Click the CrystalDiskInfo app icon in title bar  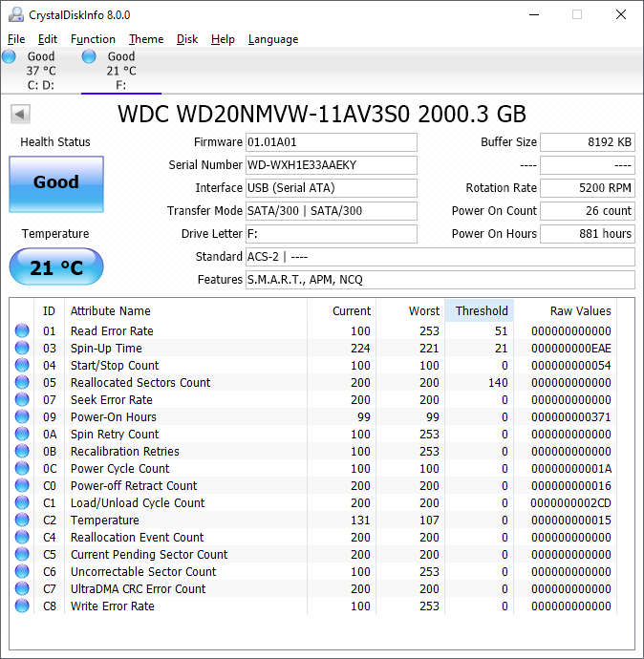(x=16, y=14)
